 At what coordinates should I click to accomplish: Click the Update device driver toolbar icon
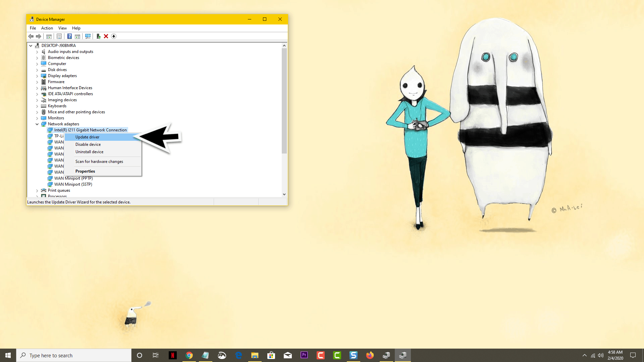pyautogui.click(x=98, y=36)
